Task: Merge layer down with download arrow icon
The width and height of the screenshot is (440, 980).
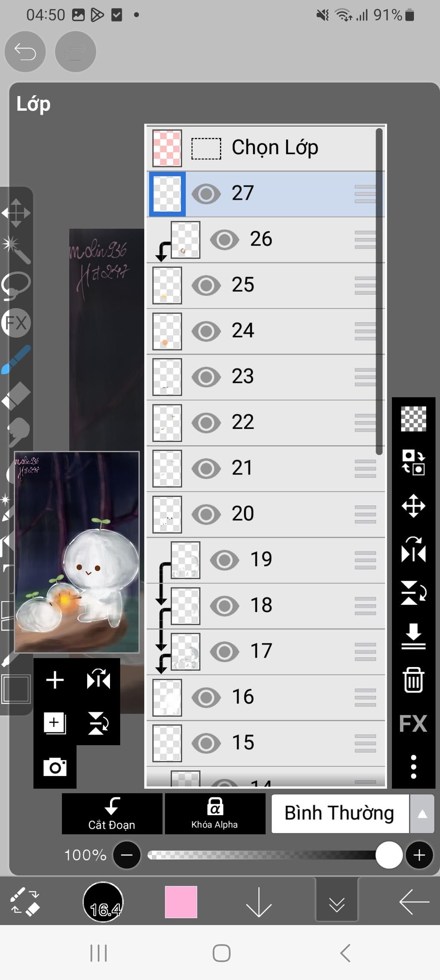Action: coord(413,636)
